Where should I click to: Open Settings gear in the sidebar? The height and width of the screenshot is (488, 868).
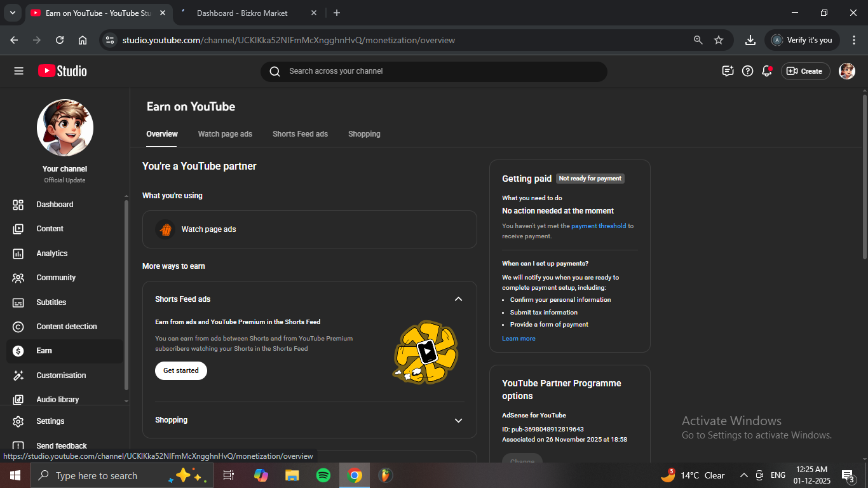[x=18, y=421]
